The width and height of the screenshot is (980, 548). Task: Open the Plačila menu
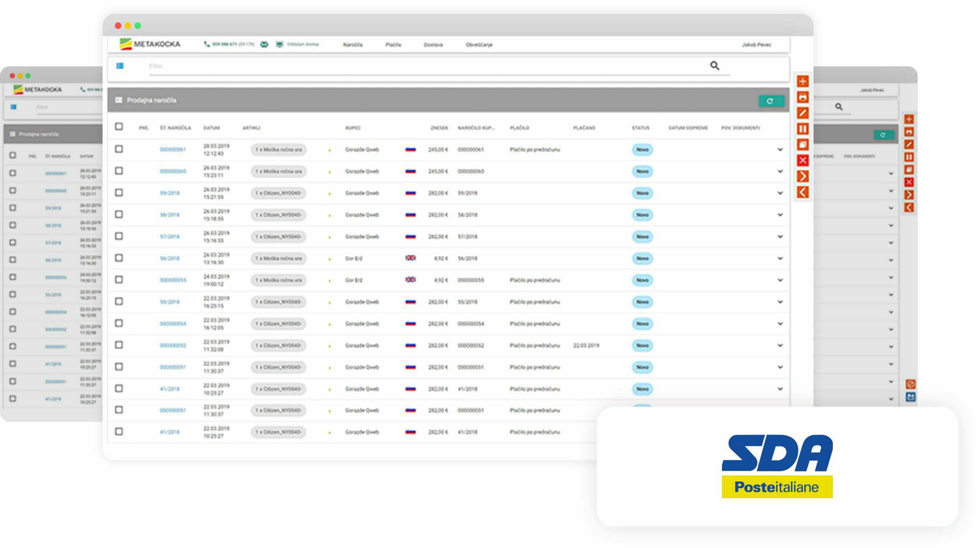(393, 45)
